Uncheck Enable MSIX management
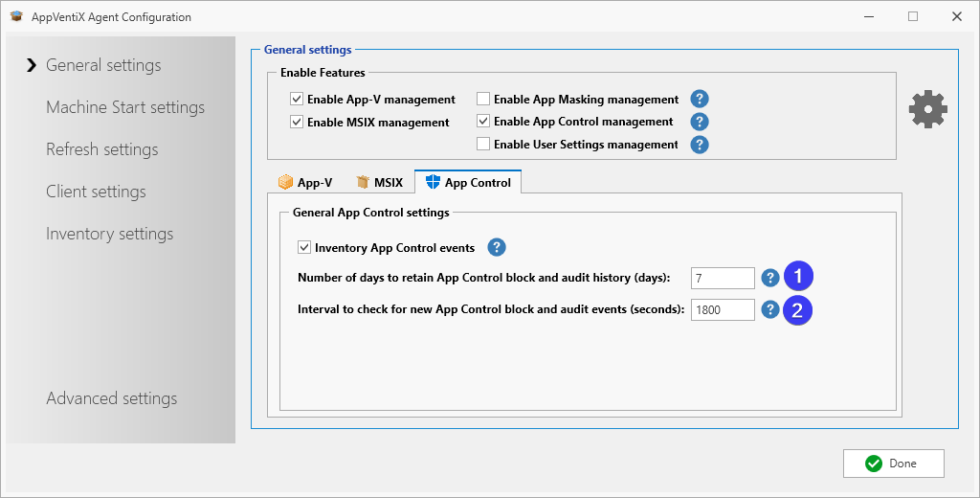This screenshot has width=980, height=498. tap(297, 122)
